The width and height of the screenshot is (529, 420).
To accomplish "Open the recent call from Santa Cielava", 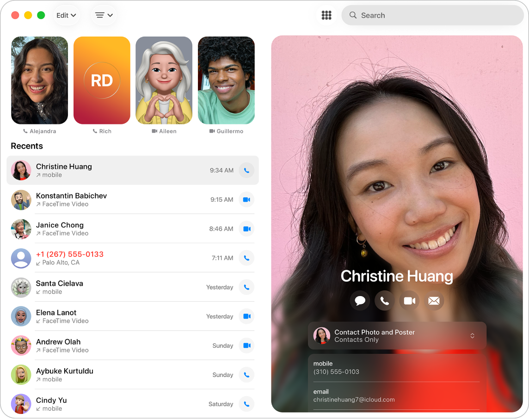I will (116, 287).
